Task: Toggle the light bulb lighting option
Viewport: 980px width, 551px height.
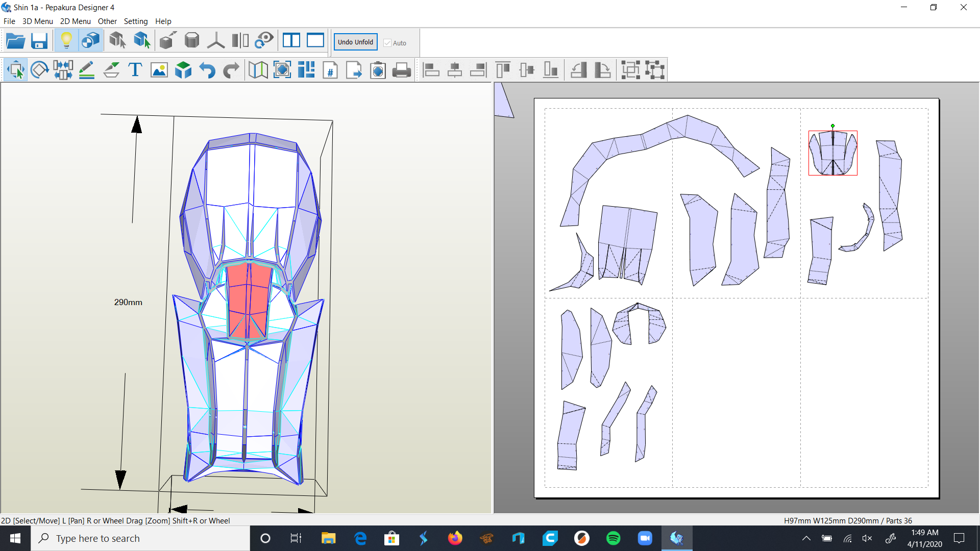Action: 66,41
